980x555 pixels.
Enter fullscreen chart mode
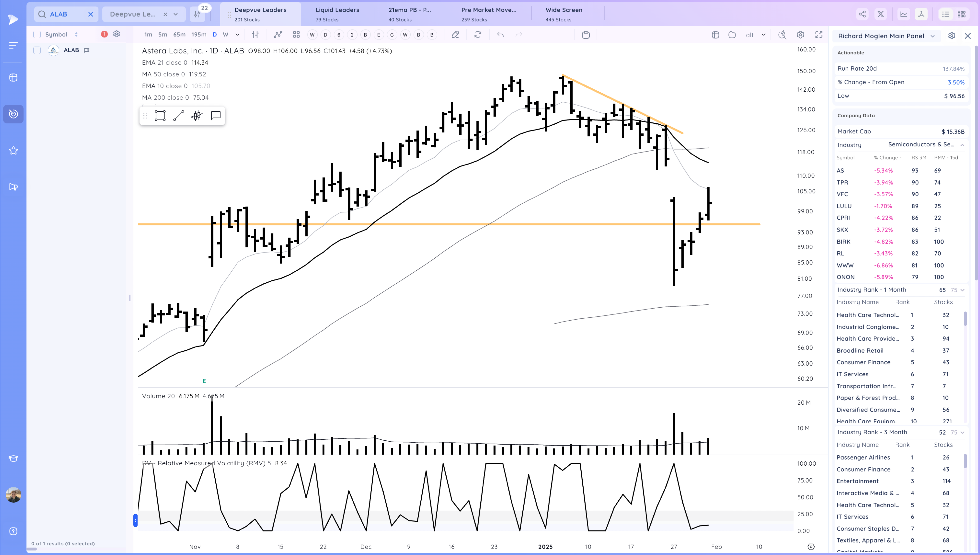(818, 35)
